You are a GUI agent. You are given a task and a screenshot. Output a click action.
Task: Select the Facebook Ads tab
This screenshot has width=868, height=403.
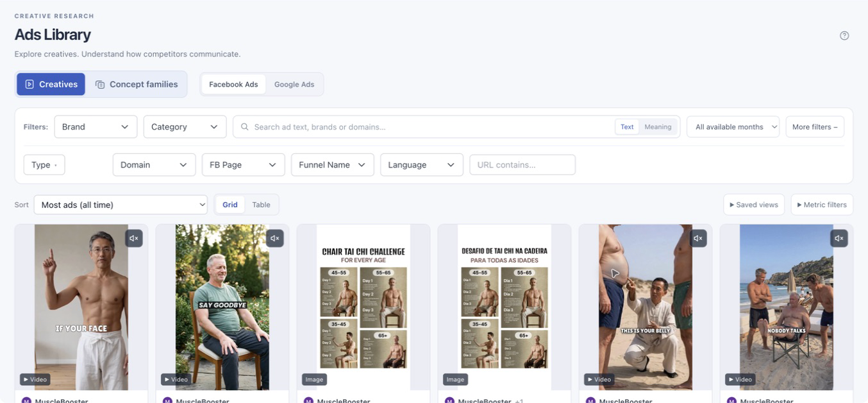coord(233,84)
